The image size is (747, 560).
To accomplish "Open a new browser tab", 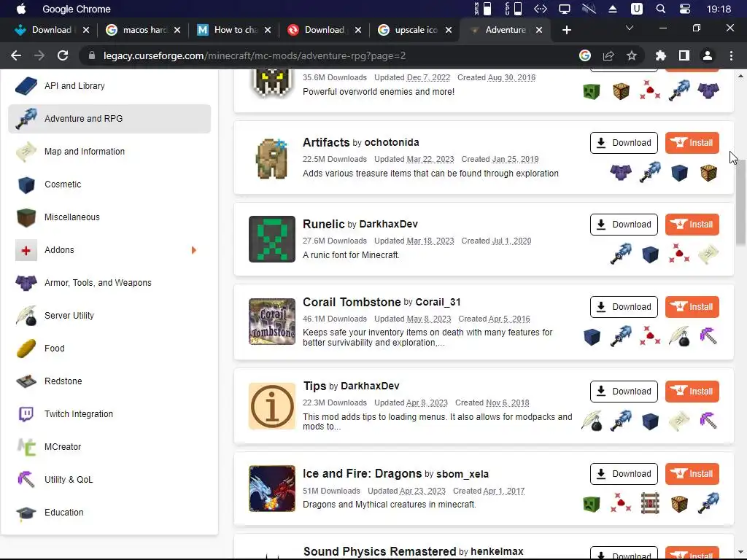I will click(566, 30).
